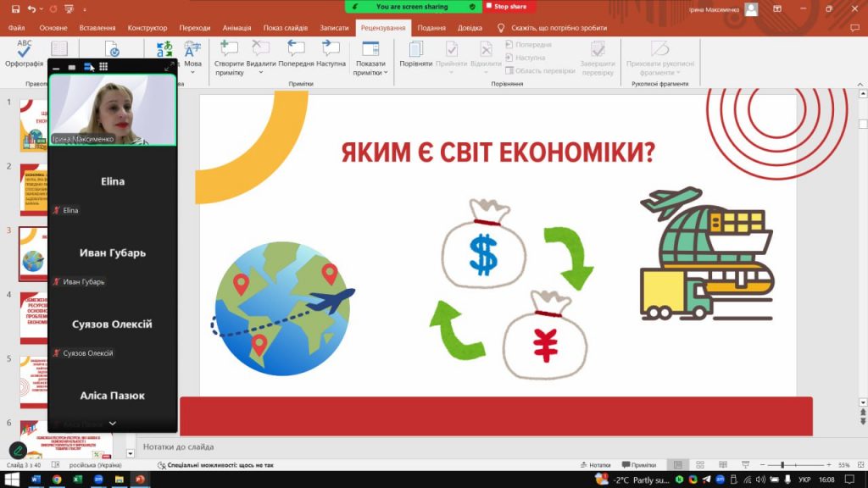Screen dimensions: 868x488
Task: Click the Stop share button
Action: click(509, 7)
